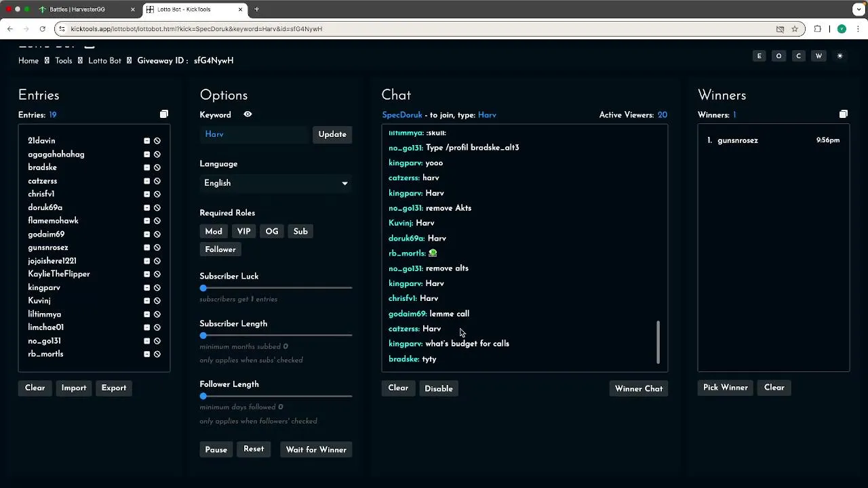This screenshot has height=488, width=868.
Task: Toggle keyword visibility with the eye icon
Action: coord(248,115)
